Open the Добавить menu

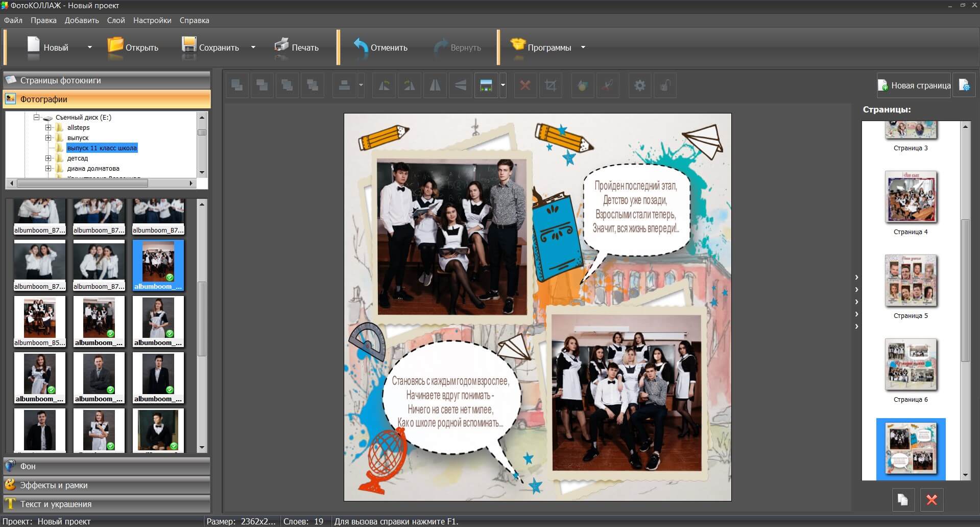tap(82, 20)
